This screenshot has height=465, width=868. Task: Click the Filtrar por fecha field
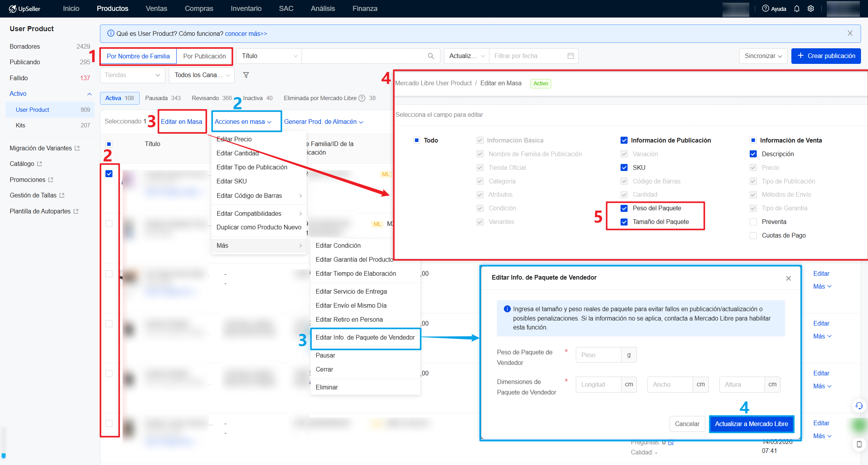click(533, 56)
